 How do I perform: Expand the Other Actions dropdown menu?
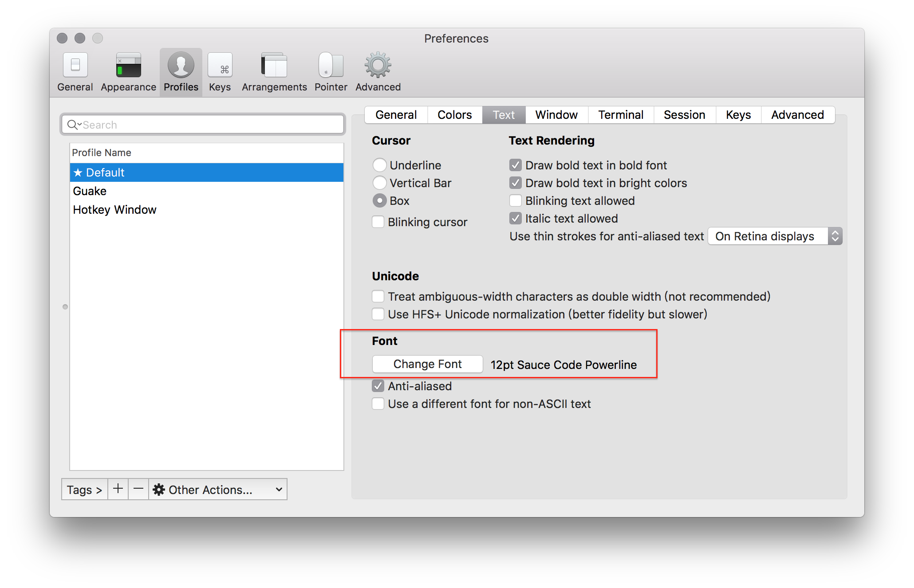[x=217, y=489]
